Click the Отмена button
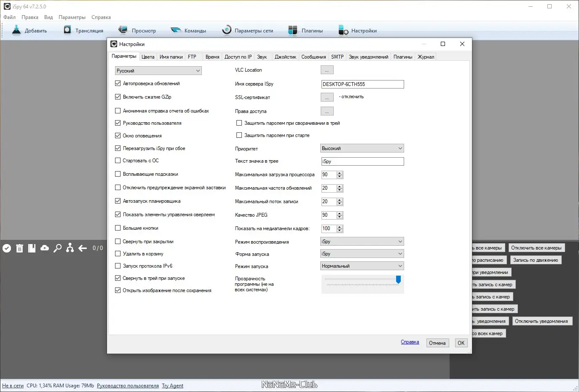Screen dimensions: 579x392 (437, 343)
